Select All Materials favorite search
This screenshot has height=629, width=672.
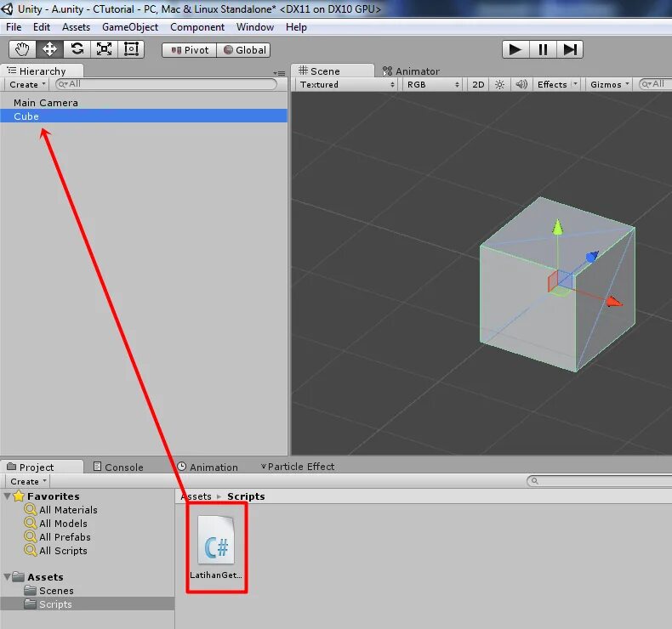coord(61,509)
